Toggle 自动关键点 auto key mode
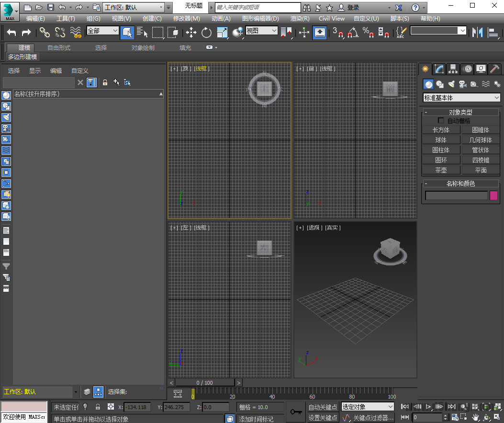The width and height of the screenshot is (504, 423). pyautogui.click(x=323, y=407)
